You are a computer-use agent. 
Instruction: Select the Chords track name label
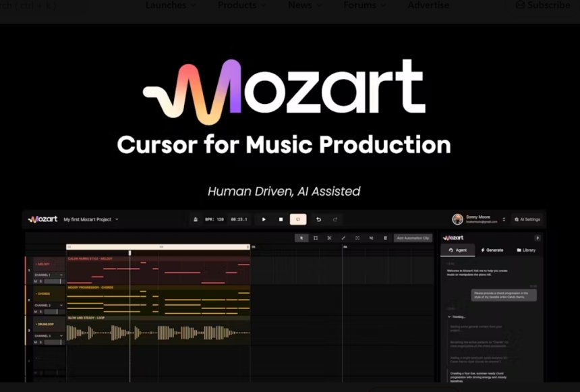(43, 294)
